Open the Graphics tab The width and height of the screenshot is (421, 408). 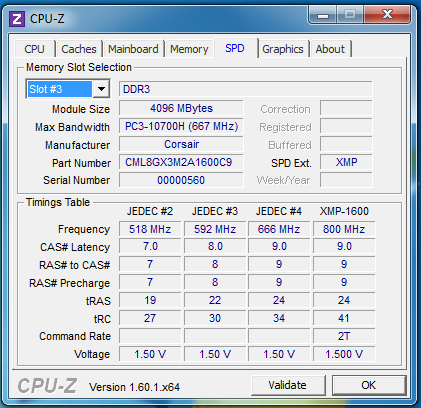pos(283,49)
